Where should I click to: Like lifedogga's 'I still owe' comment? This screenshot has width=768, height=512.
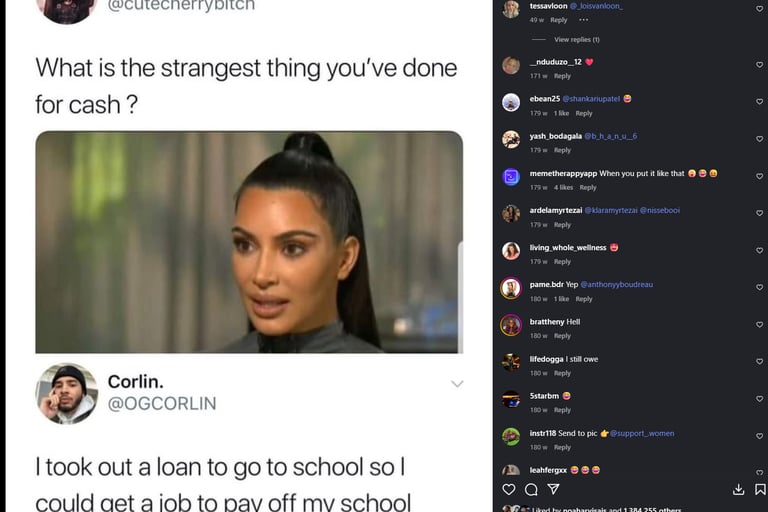(x=759, y=362)
